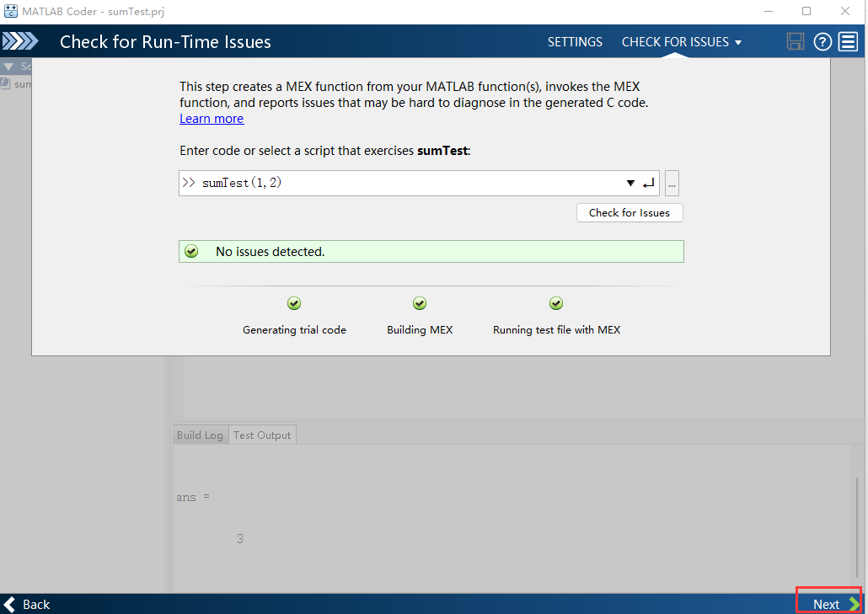Screen dimensions: 868x614
Task: Click the Running test file with MEX label
Action: point(556,329)
